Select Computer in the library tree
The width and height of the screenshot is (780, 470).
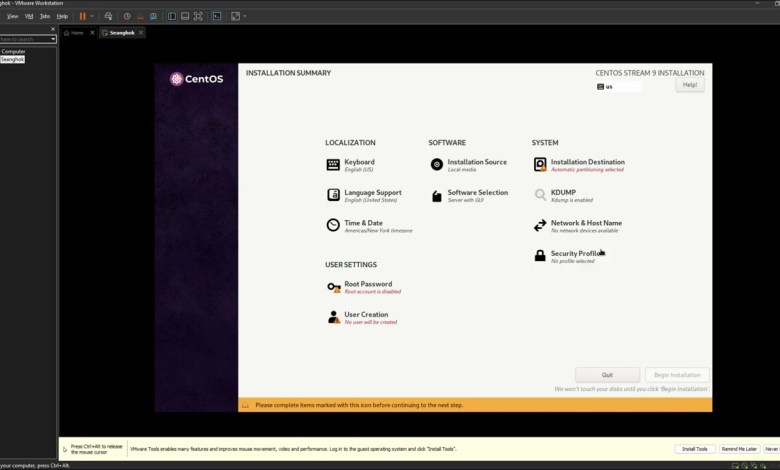click(x=13, y=52)
